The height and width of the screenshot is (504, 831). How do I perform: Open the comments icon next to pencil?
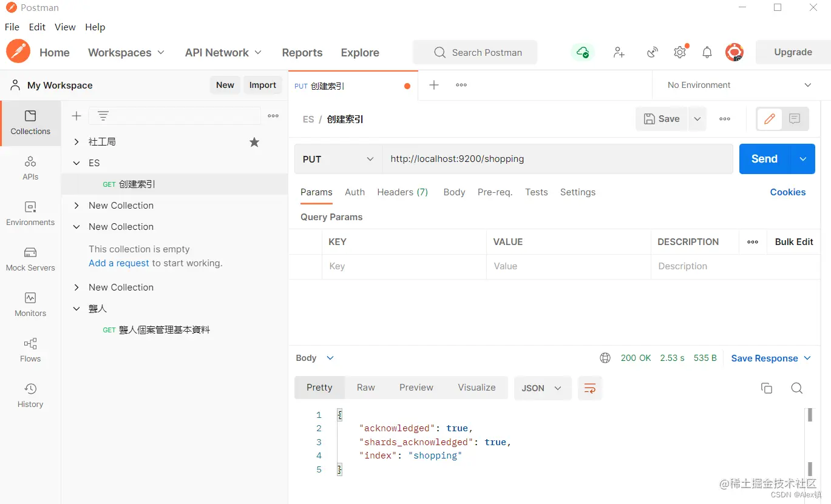[795, 119]
